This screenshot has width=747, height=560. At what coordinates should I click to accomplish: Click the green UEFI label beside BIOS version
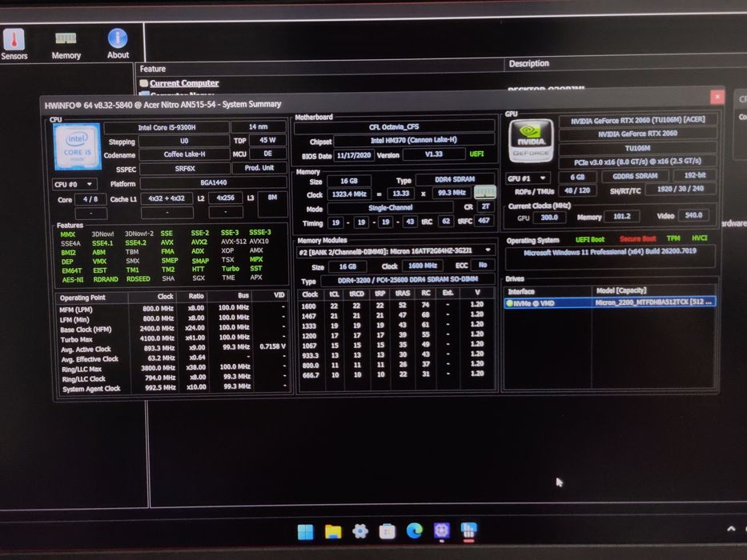click(x=476, y=154)
